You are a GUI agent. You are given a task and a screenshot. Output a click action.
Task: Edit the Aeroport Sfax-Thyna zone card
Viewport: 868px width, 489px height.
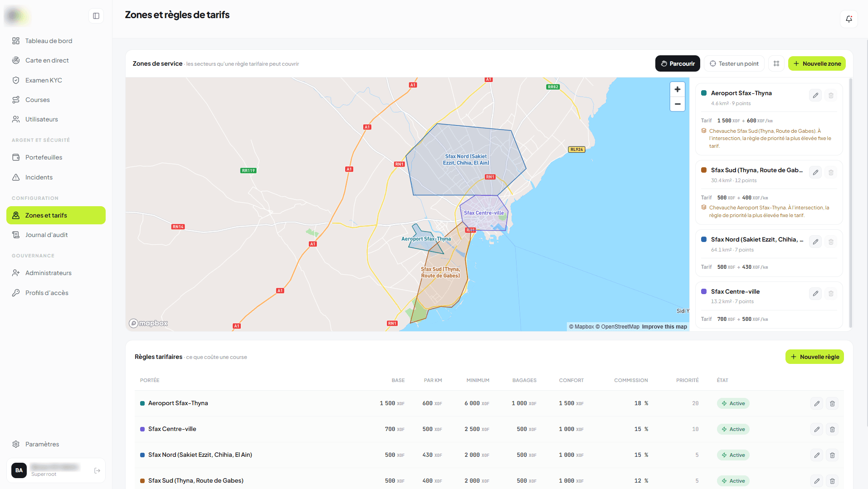click(815, 95)
